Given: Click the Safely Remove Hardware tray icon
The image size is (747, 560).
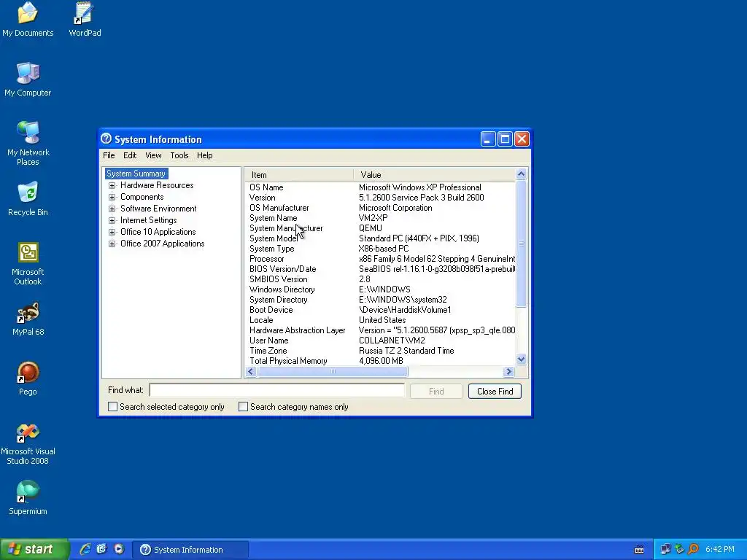Looking at the screenshot, I should (x=679, y=549).
